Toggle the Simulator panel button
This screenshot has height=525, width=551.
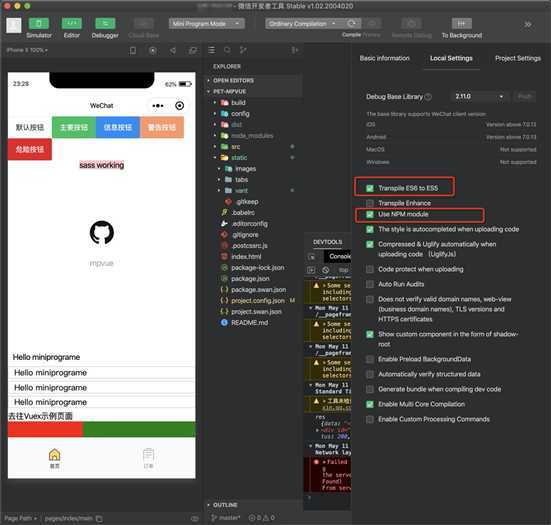point(39,24)
